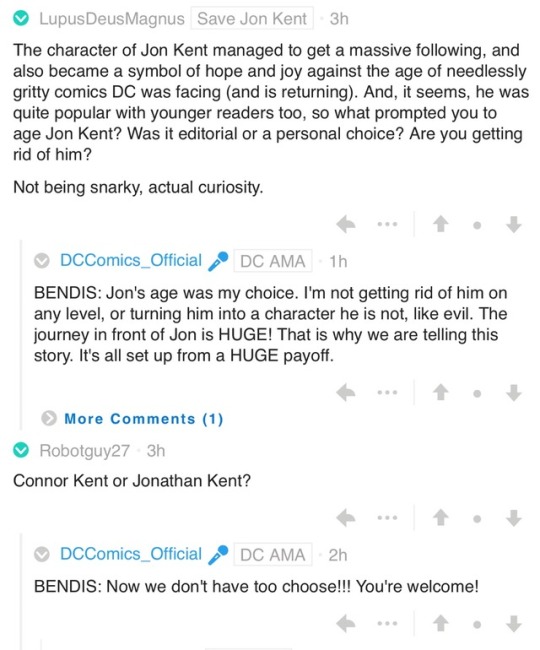Collapse first DCComics_Official reply via gray chevron

pyautogui.click(x=41, y=261)
